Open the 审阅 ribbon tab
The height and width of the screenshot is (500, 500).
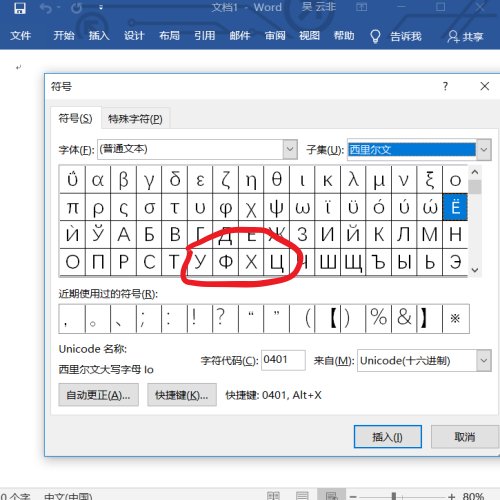pyautogui.click(x=275, y=36)
